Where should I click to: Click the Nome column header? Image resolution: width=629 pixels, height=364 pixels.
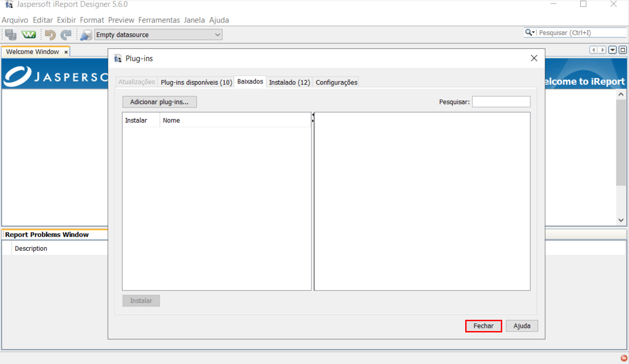click(236, 120)
